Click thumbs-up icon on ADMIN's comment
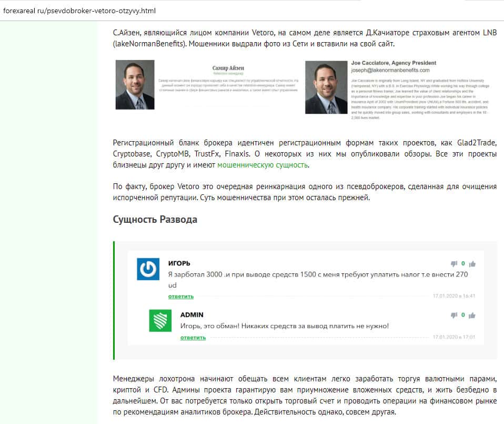This screenshot has width=504, height=424. coord(472,315)
